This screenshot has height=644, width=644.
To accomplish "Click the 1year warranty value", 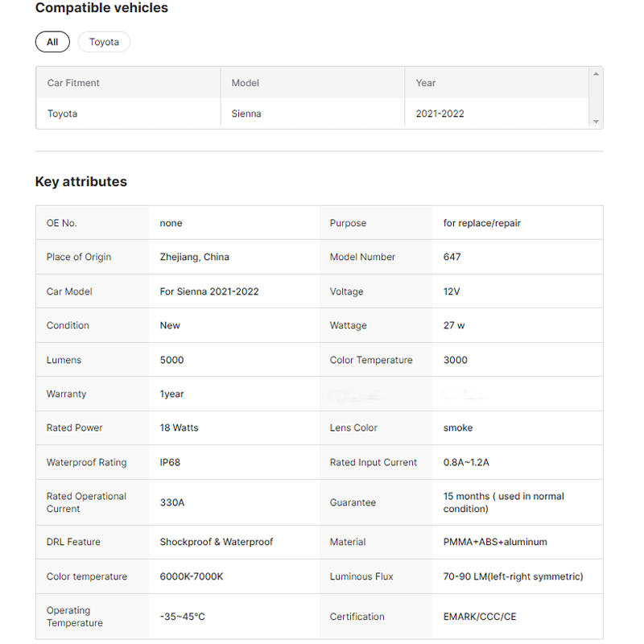I will click(171, 394).
